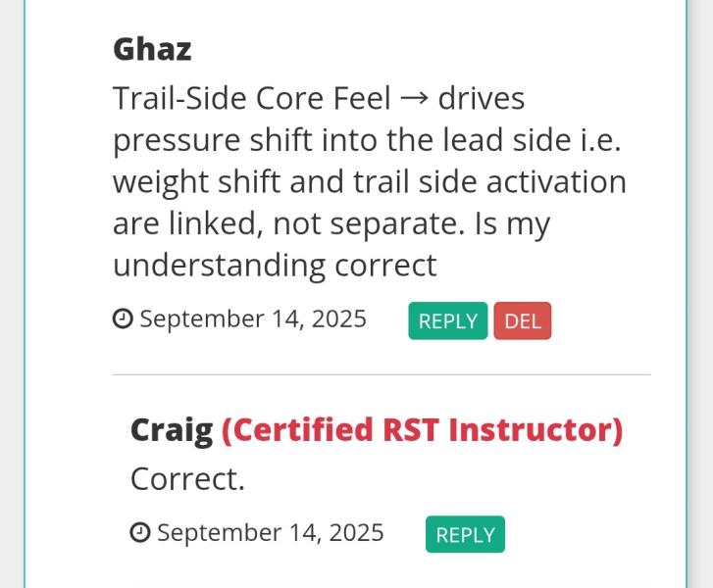
Task: Click the words "are linked, not separate."
Action: pos(288,223)
